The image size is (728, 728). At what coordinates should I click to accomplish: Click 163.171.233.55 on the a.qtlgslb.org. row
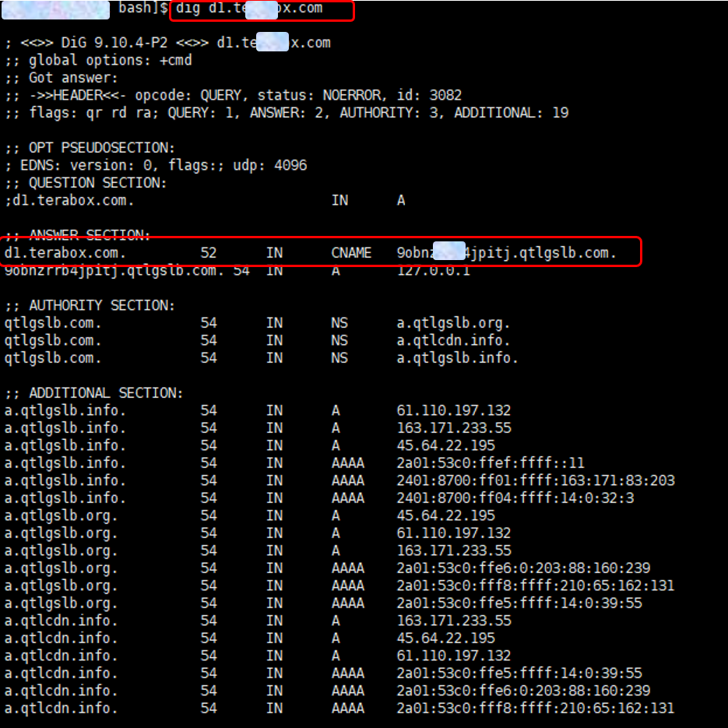454,550
